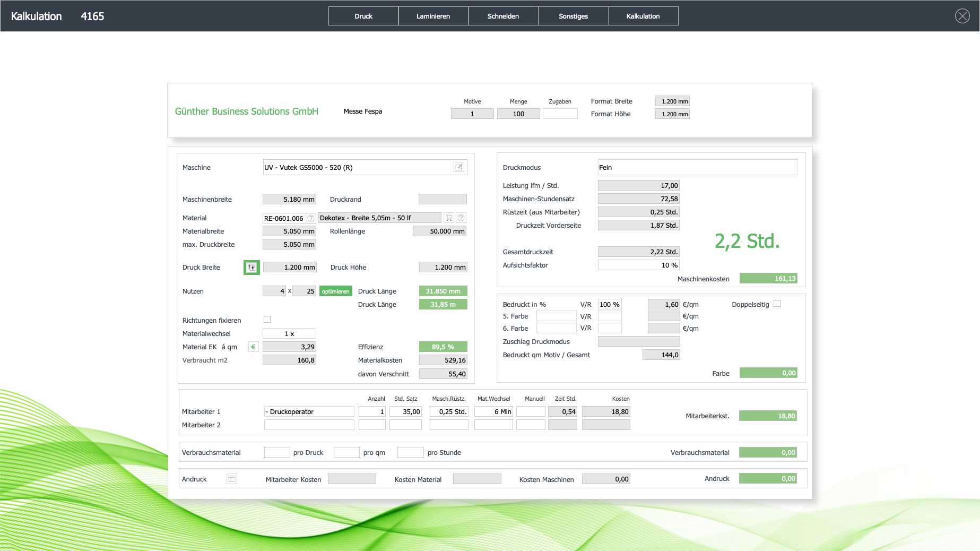
Task: Open the Andruck table icon
Action: point(232,479)
